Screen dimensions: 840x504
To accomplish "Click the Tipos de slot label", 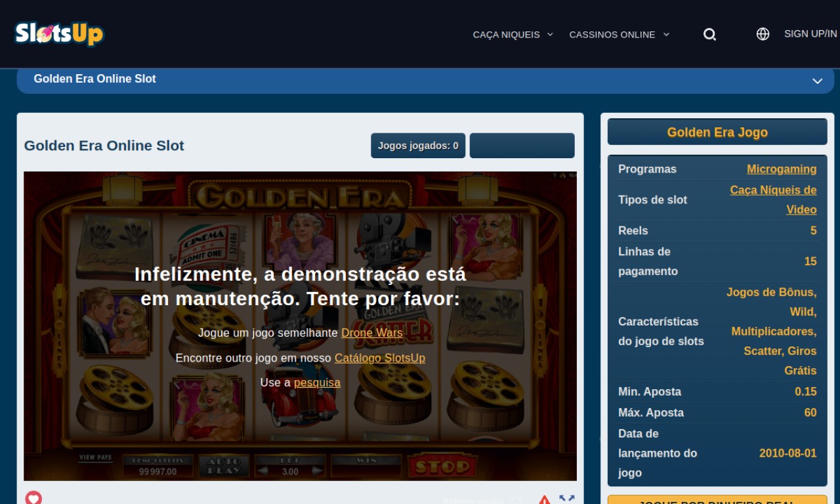I will [x=652, y=199].
